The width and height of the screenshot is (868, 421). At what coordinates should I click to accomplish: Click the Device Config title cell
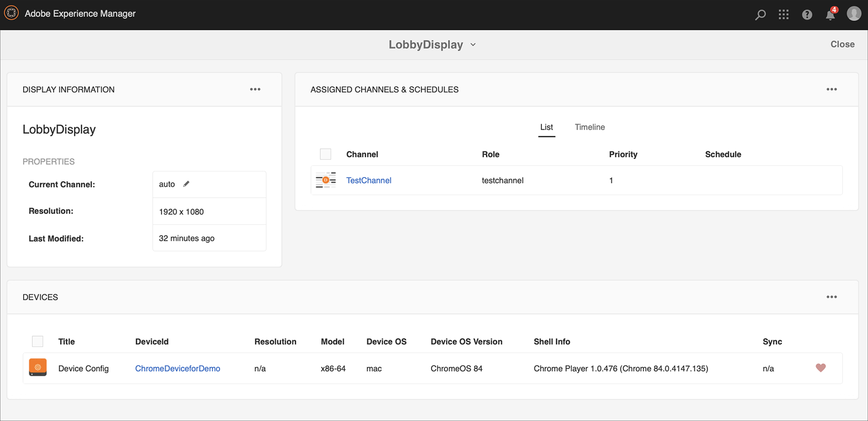point(83,369)
